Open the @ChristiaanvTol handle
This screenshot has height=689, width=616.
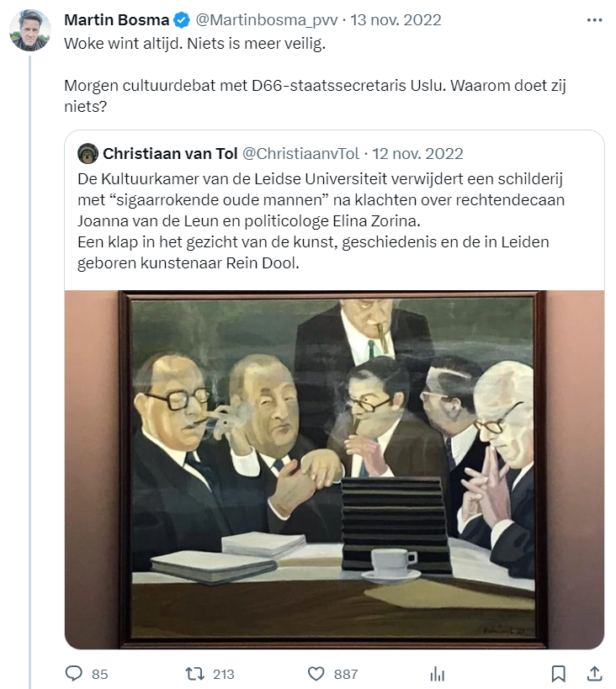(301, 154)
